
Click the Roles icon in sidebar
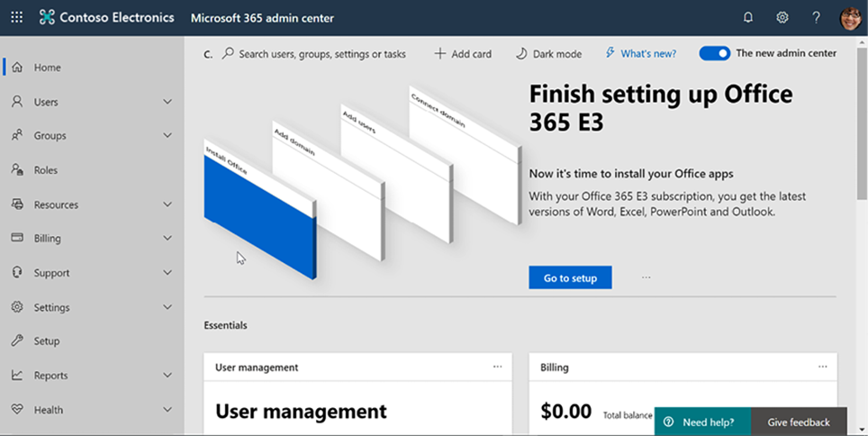17,170
